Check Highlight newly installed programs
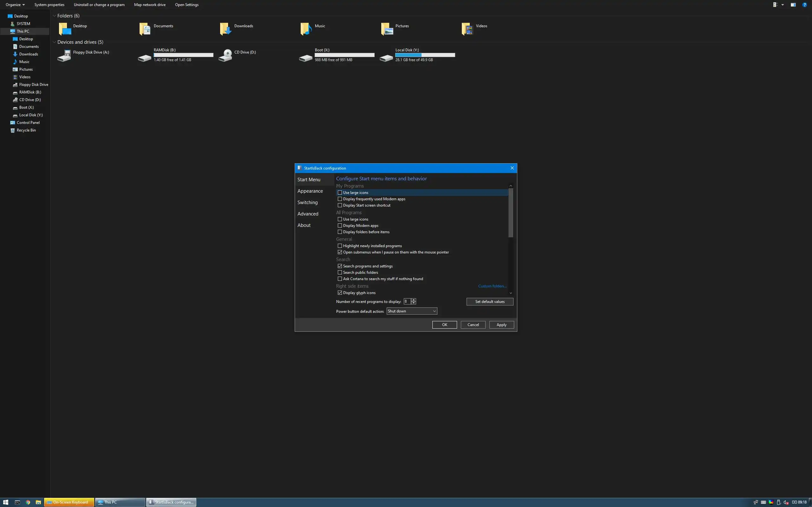 (340, 246)
